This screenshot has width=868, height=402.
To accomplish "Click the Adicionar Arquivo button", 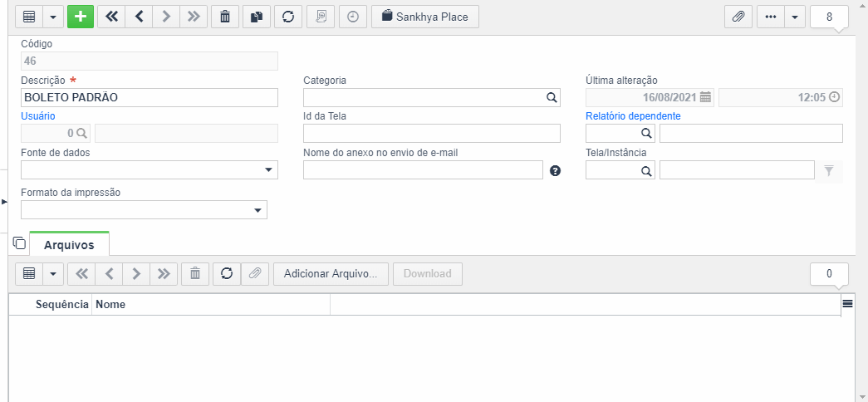I will point(331,273).
